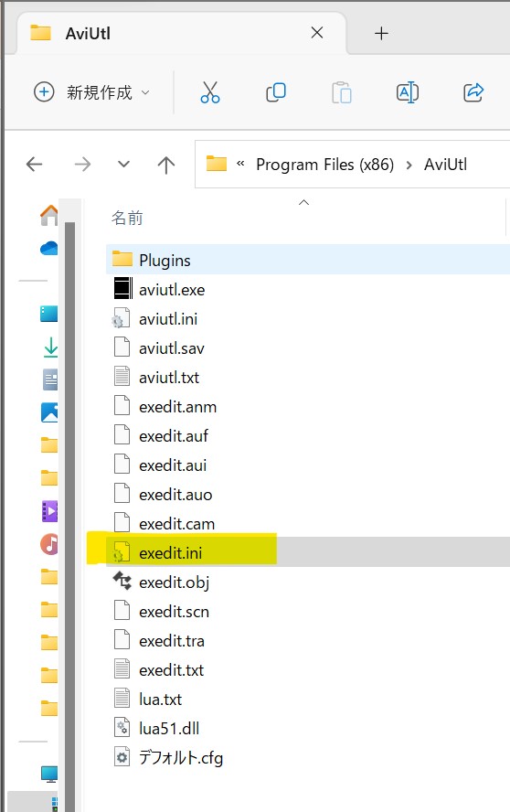
Task: Open Music icon in sidebar
Action: [49, 544]
